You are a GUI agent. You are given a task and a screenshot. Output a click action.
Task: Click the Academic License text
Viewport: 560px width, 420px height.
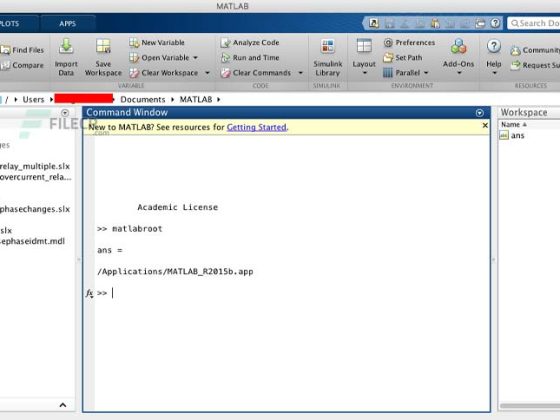coord(178,208)
